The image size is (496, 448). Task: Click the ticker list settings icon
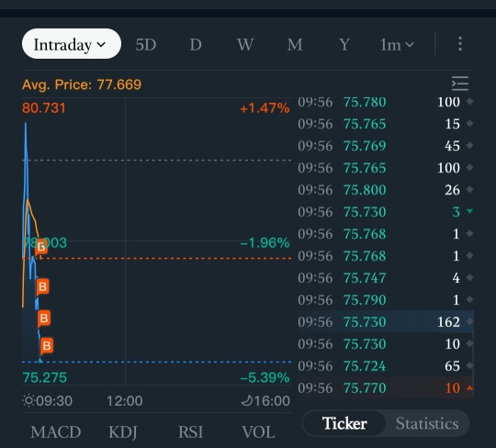point(460,84)
